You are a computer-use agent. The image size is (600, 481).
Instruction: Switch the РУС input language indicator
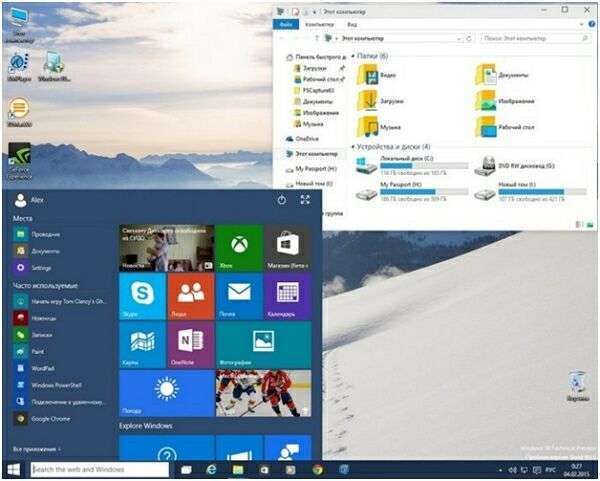(x=551, y=470)
